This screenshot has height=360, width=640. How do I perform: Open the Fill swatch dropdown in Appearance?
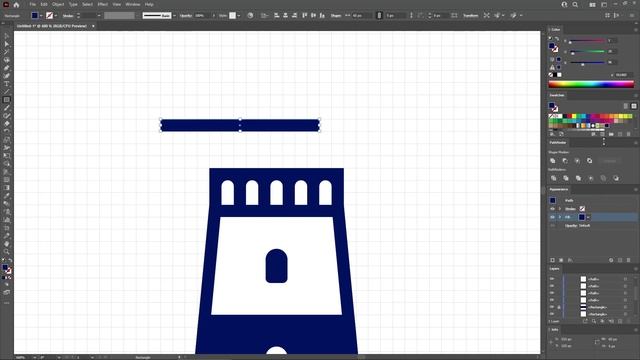click(588, 217)
